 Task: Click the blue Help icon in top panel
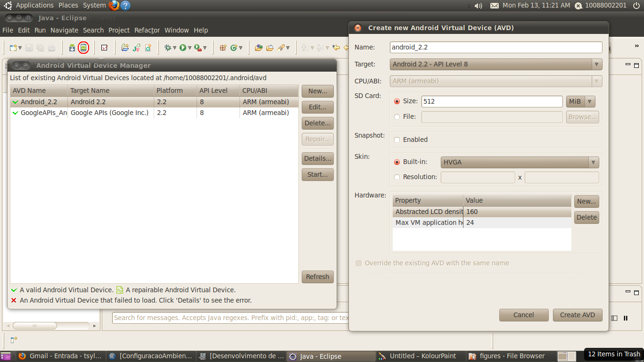(125, 6)
